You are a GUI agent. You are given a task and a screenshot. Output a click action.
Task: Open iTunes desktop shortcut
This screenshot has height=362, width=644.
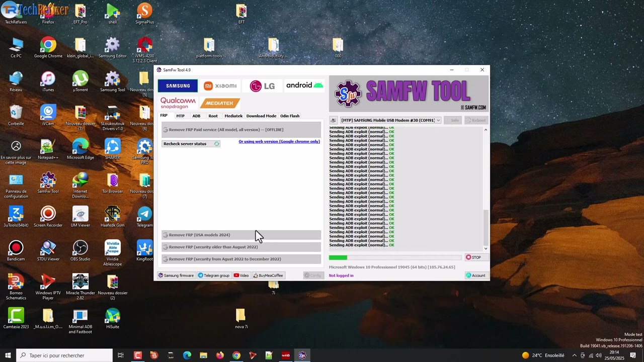pyautogui.click(x=48, y=81)
